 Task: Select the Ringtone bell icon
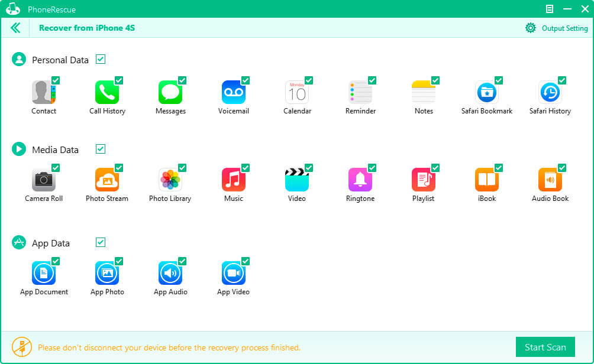360,180
